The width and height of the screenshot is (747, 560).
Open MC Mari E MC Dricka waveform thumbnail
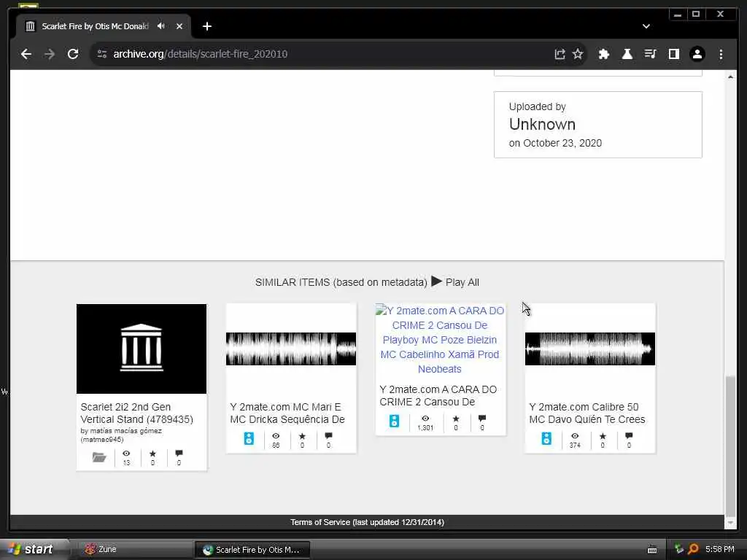[x=291, y=349]
